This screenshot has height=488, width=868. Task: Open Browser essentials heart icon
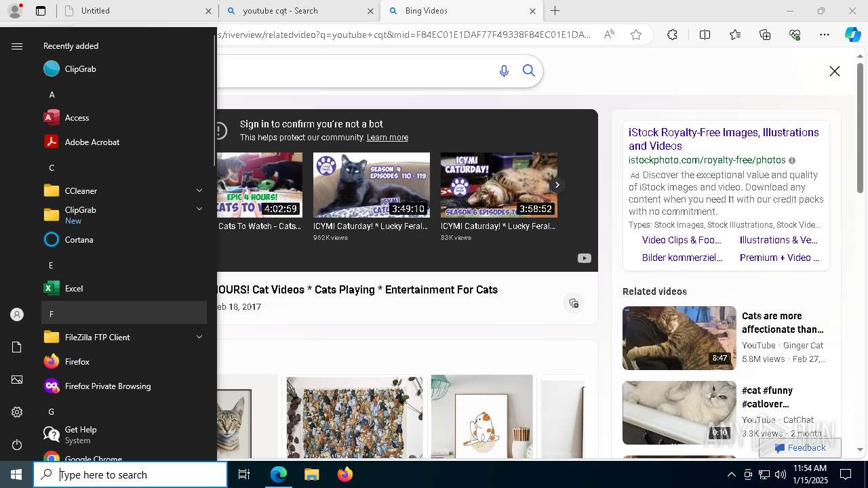795,35
